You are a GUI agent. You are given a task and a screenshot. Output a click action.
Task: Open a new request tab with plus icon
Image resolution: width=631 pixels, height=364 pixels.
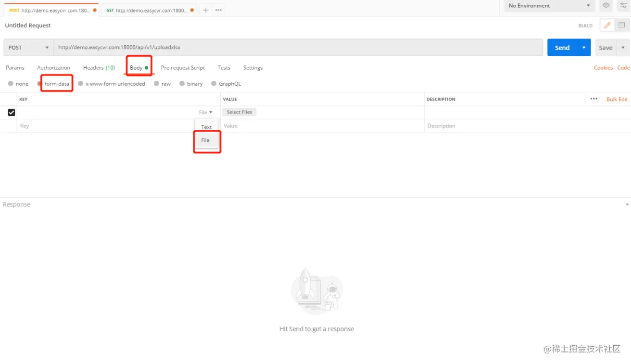point(205,10)
